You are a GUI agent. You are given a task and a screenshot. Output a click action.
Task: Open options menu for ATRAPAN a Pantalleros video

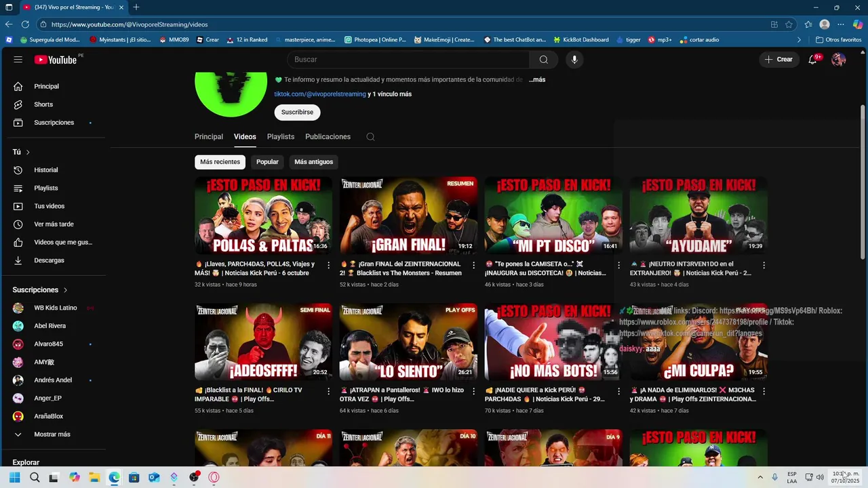pos(474,391)
